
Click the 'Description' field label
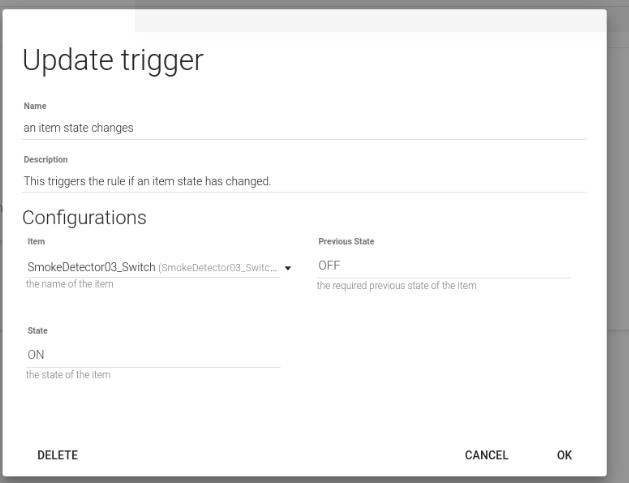point(45,157)
